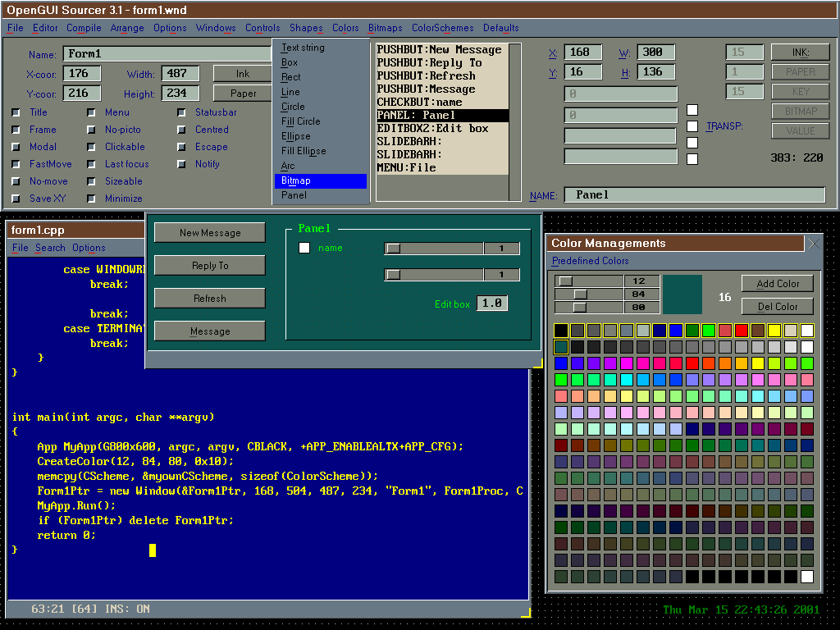The image size is (840, 630).
Task: Click the Paper button beside the Height field
Action: [x=243, y=94]
